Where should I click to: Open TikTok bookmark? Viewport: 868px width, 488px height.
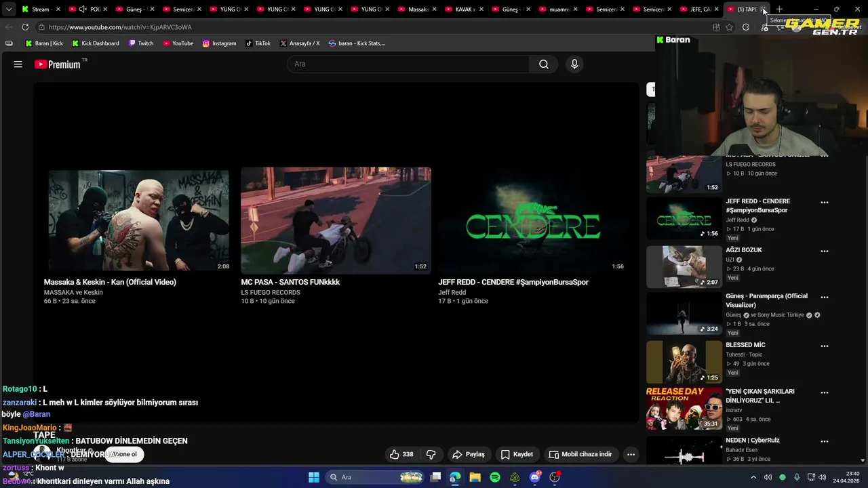258,43
